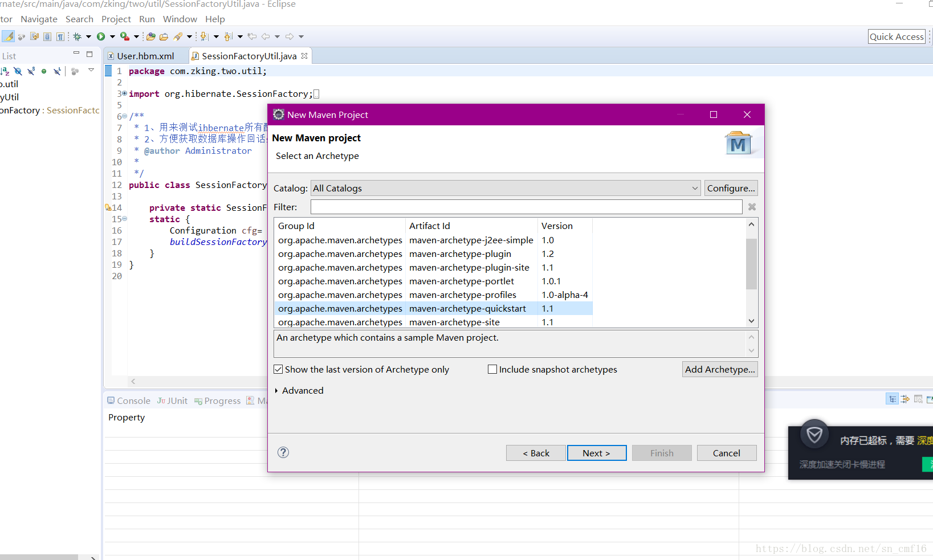933x560 pixels.
Task: Select the maven-archetype-portlet row
Action: [433, 281]
